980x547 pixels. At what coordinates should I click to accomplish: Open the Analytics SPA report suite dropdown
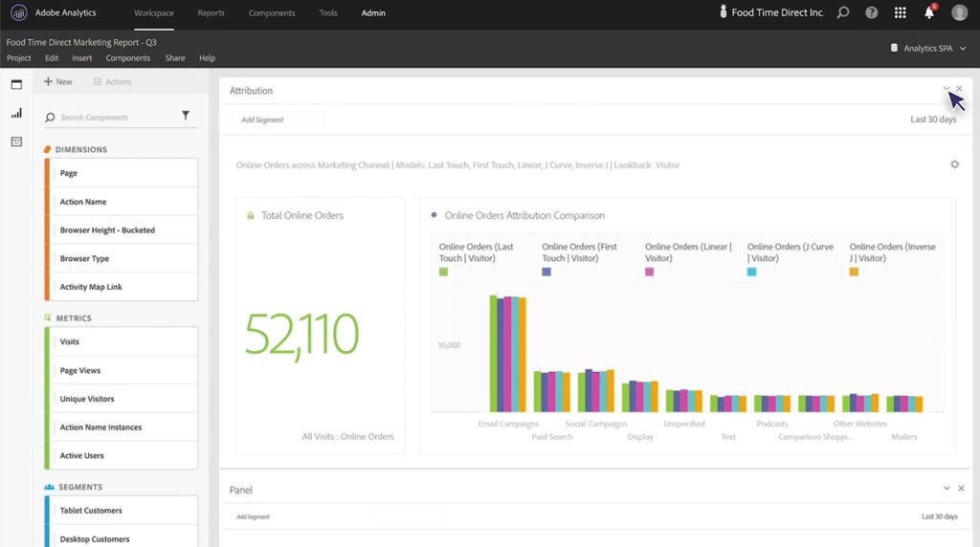click(928, 48)
